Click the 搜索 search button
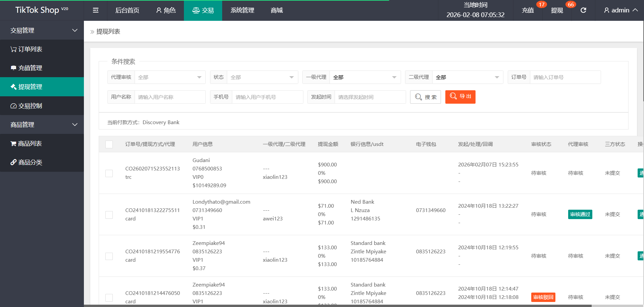Viewport: 644px width, 307px height. click(425, 97)
